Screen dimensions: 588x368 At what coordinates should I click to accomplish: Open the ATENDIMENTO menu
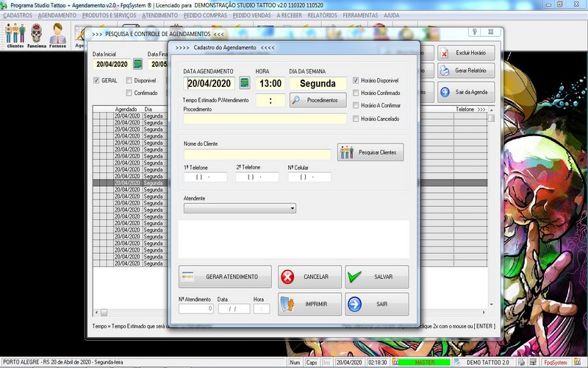click(x=159, y=15)
